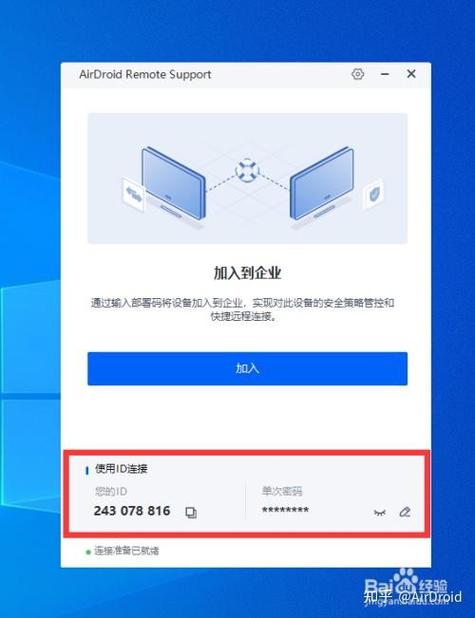Select the ID number 243 078 816
Screen dimensions: 475x618
[x=132, y=511]
